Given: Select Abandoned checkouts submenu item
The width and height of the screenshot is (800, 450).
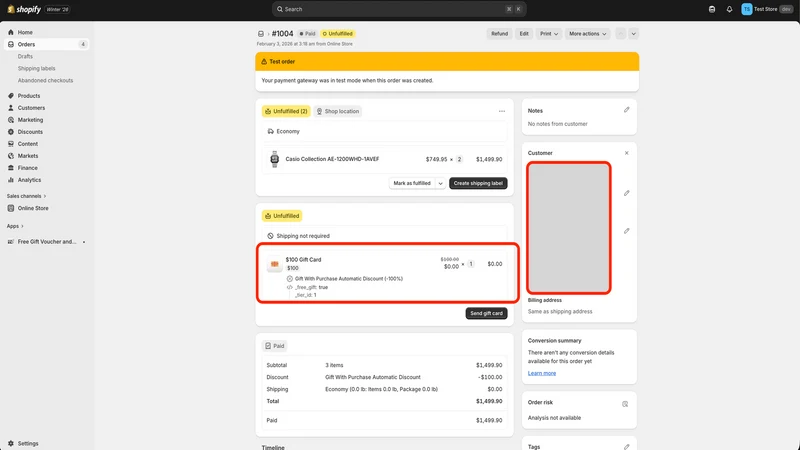Looking at the screenshot, I should 45,81.
